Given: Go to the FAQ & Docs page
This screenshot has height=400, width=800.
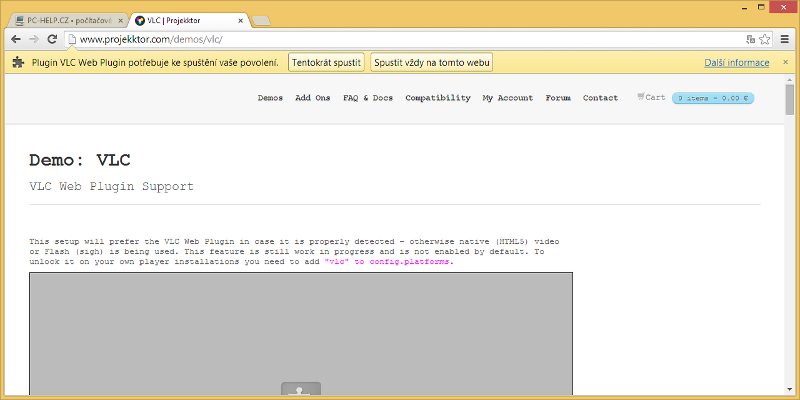Looking at the screenshot, I should click(368, 98).
